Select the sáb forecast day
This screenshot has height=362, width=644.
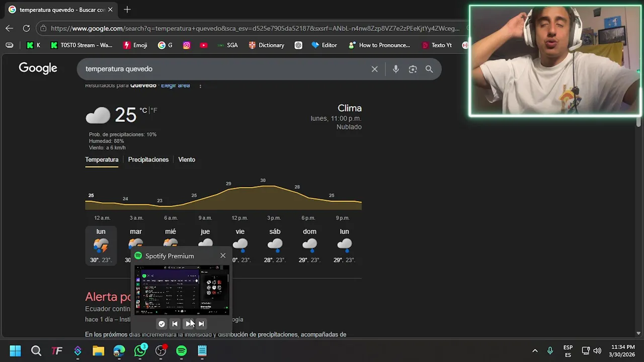pyautogui.click(x=275, y=245)
